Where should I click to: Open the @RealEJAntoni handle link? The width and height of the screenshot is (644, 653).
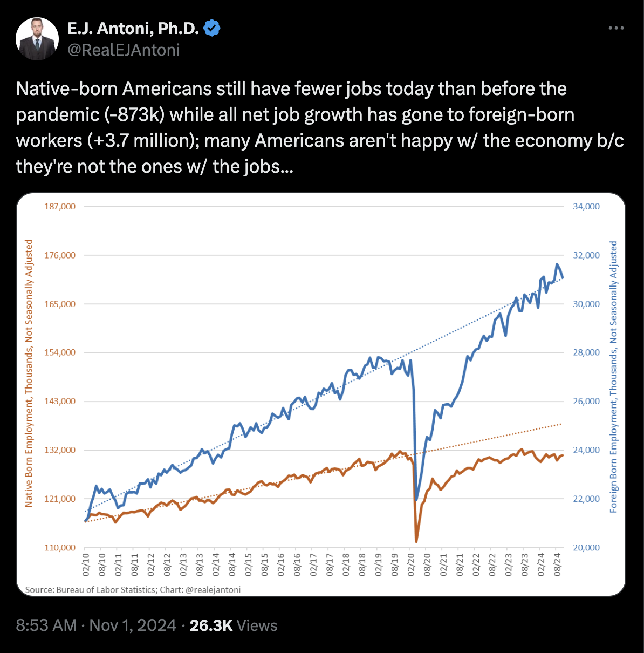point(124,50)
